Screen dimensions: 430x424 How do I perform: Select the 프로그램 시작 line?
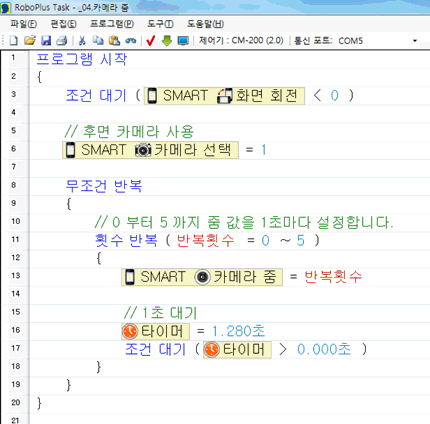[x=82, y=59]
